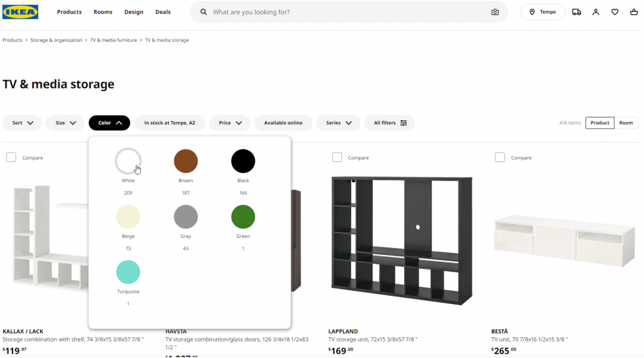Open the user account icon
Screen dimensions: 644x358
[596, 12]
